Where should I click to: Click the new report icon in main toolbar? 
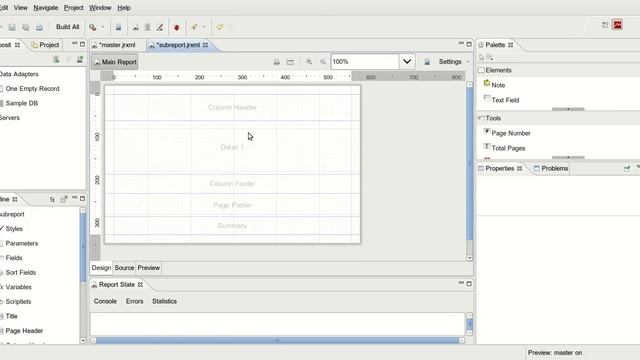(x=136, y=27)
